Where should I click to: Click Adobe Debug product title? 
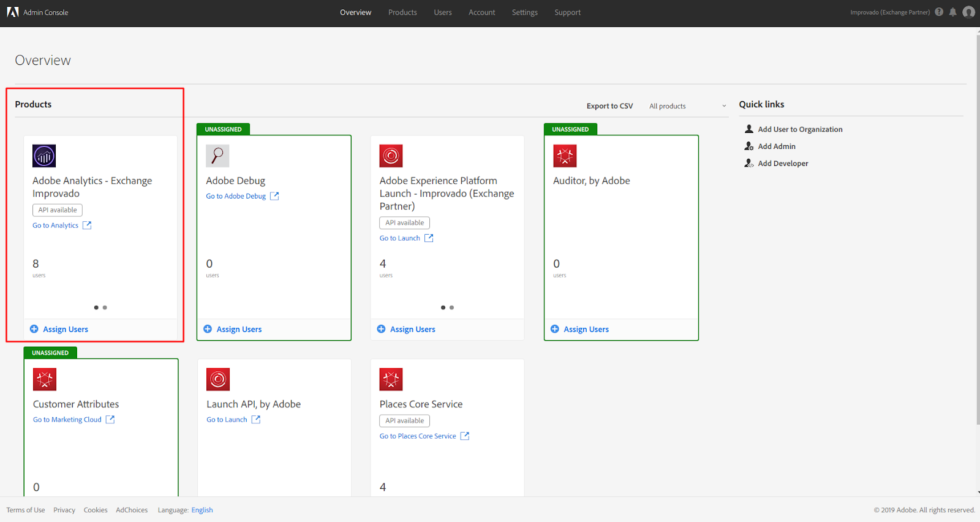coord(236,181)
